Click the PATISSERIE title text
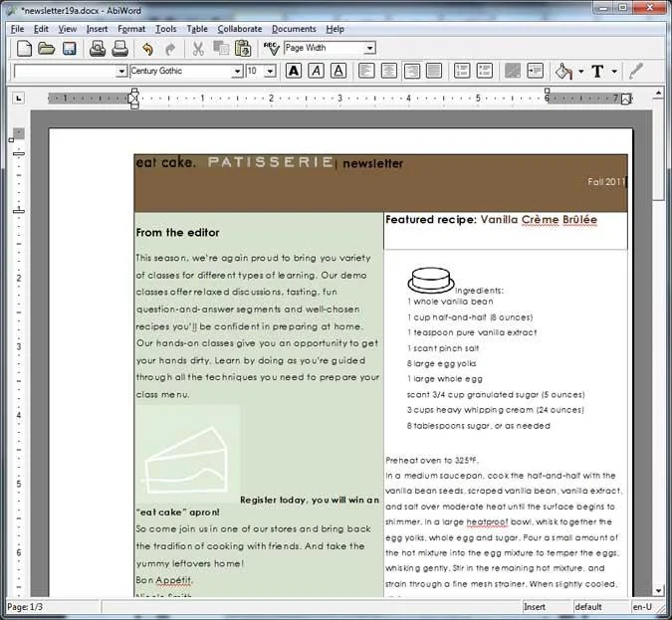 (271, 162)
